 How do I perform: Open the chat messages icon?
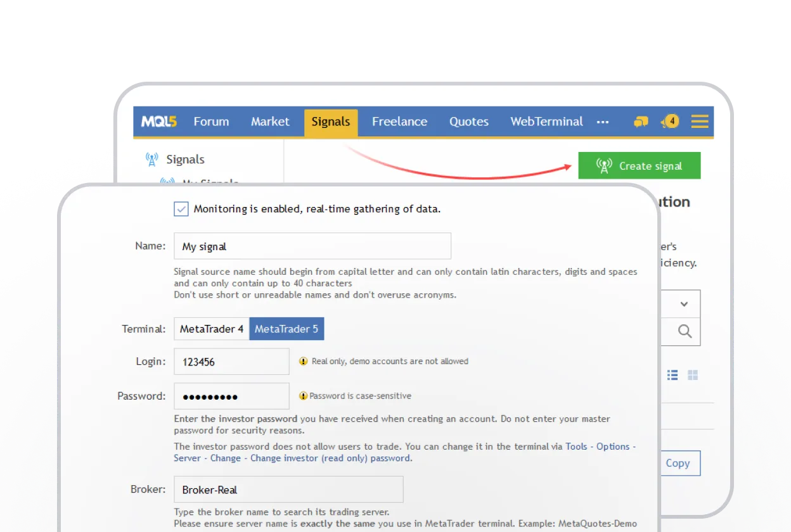tap(641, 122)
